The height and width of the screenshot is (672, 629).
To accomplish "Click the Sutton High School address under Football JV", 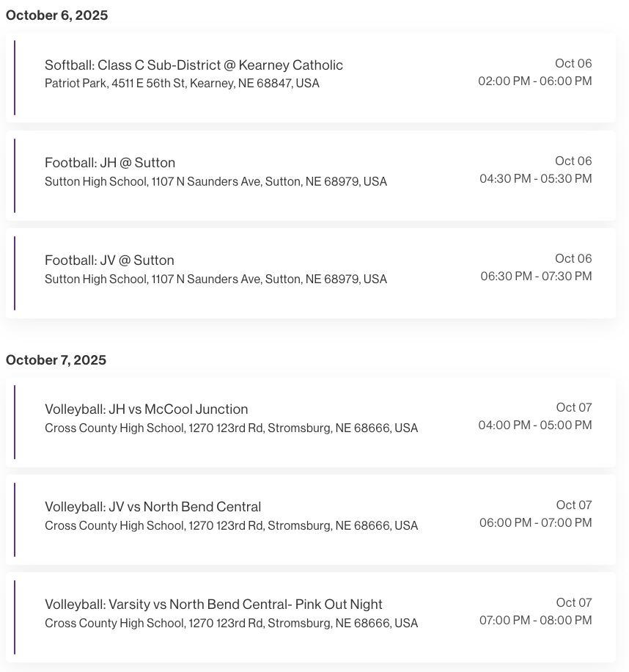I will pyautogui.click(x=216, y=280).
